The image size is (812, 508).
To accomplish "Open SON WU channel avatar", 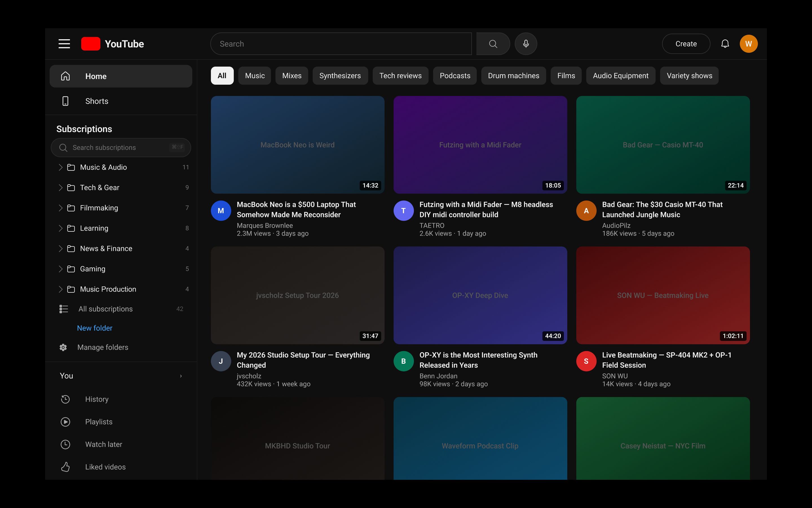I will tap(586, 361).
